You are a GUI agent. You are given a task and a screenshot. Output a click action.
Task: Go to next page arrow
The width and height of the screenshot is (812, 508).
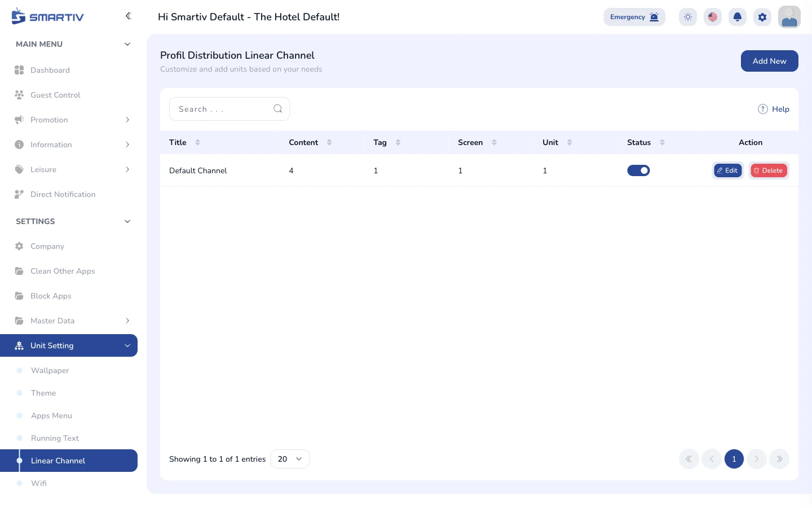coord(757,459)
